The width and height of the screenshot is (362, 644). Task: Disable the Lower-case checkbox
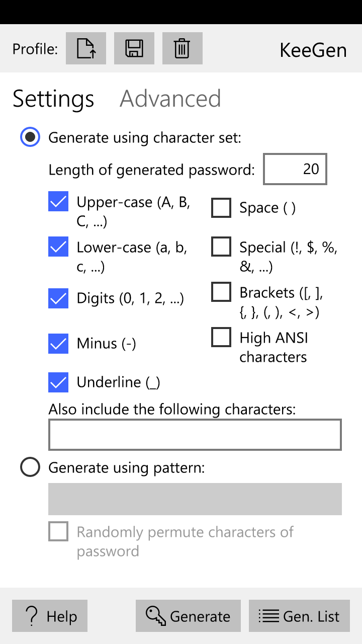[x=59, y=247]
